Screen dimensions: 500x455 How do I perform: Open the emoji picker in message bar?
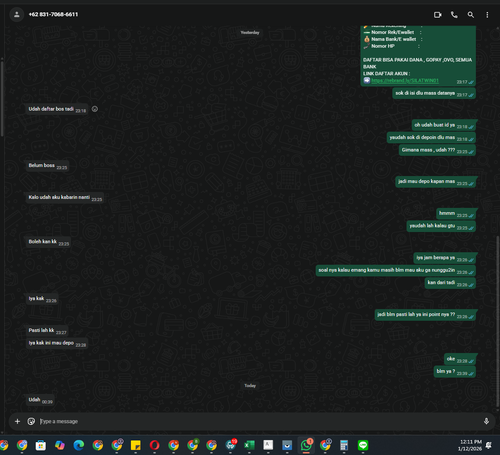(x=31, y=421)
